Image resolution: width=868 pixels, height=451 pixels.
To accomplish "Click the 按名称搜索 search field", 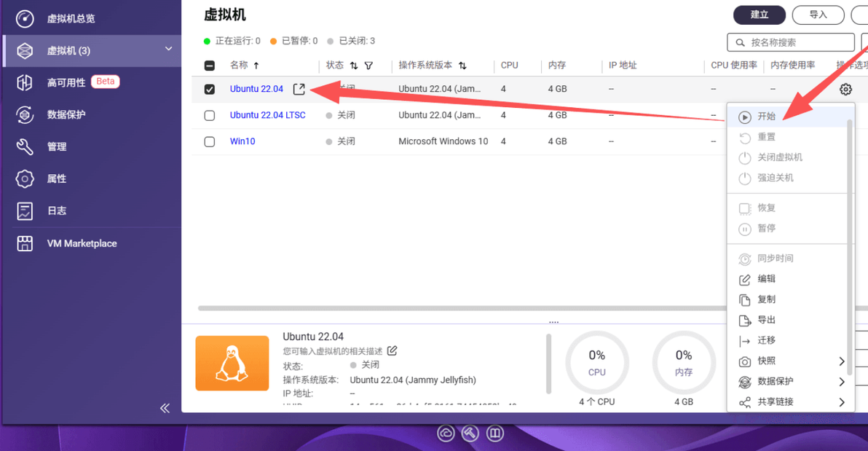I will [x=791, y=43].
